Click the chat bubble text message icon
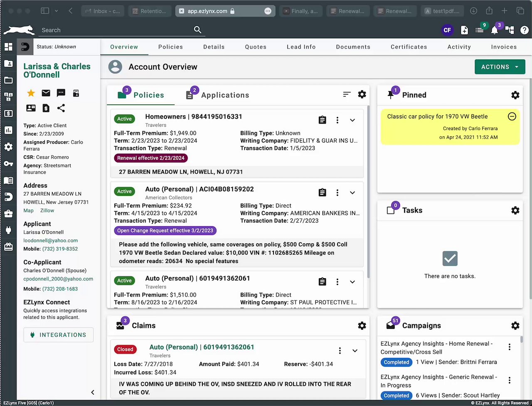The width and height of the screenshot is (532, 406). coord(61,93)
